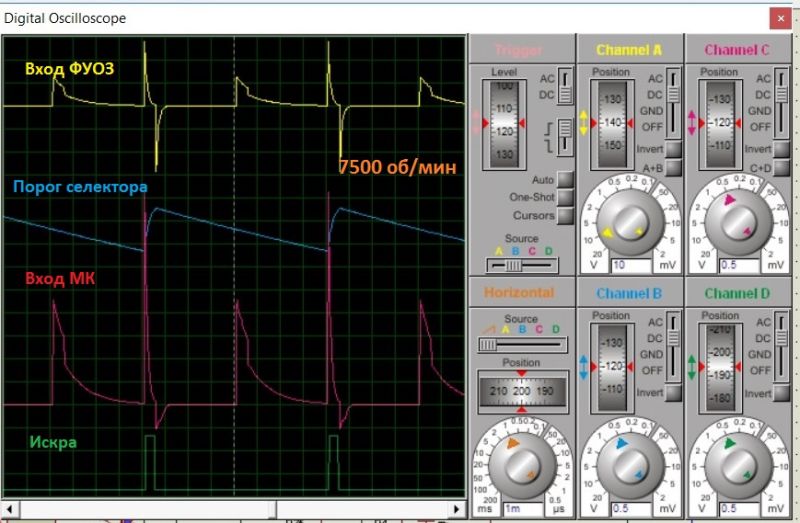Click the Horizontal Source selector slider
The width and height of the screenshot is (800, 523).
click(522, 345)
